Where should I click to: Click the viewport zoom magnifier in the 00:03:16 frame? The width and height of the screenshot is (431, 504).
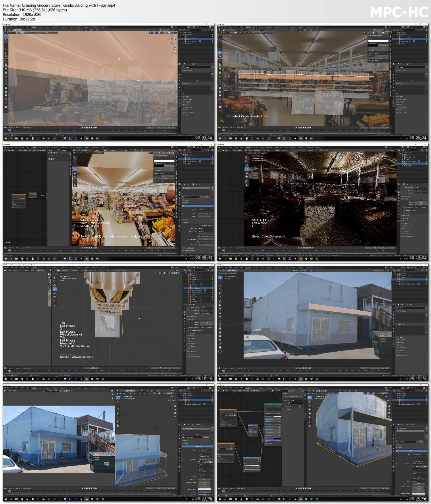coord(175,45)
